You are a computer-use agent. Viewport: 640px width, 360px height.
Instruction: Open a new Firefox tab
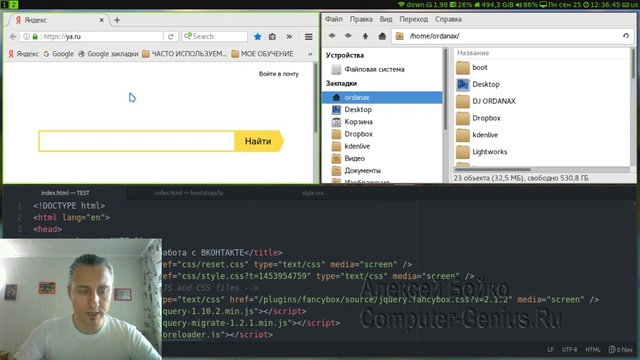117,20
